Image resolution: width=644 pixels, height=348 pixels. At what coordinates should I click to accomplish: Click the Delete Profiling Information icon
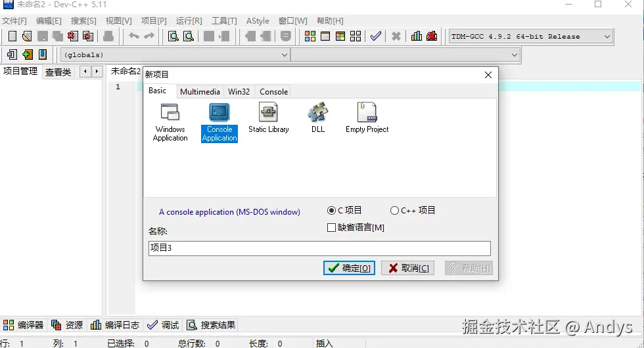coord(432,36)
